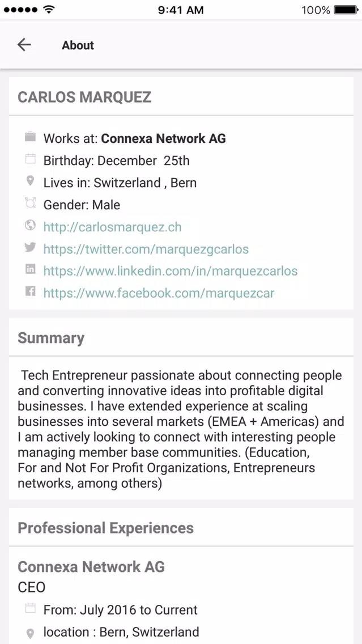Viewport: 362px width, 644px height.
Task: Tap the LinkedIn icon
Action: point(31,269)
